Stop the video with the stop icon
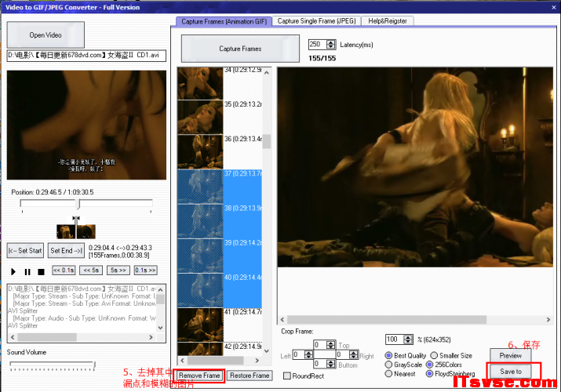This screenshot has width=561, height=392. pyautogui.click(x=41, y=272)
